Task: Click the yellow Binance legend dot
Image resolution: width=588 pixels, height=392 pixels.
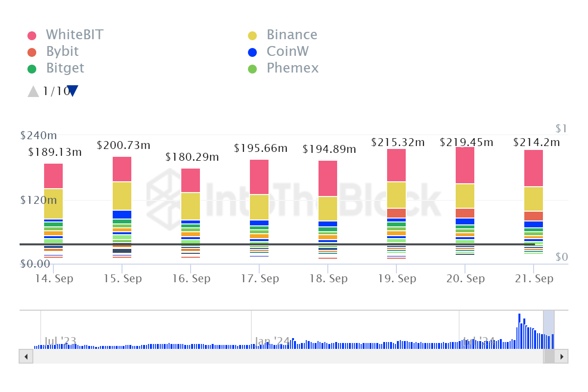Action: [252, 35]
